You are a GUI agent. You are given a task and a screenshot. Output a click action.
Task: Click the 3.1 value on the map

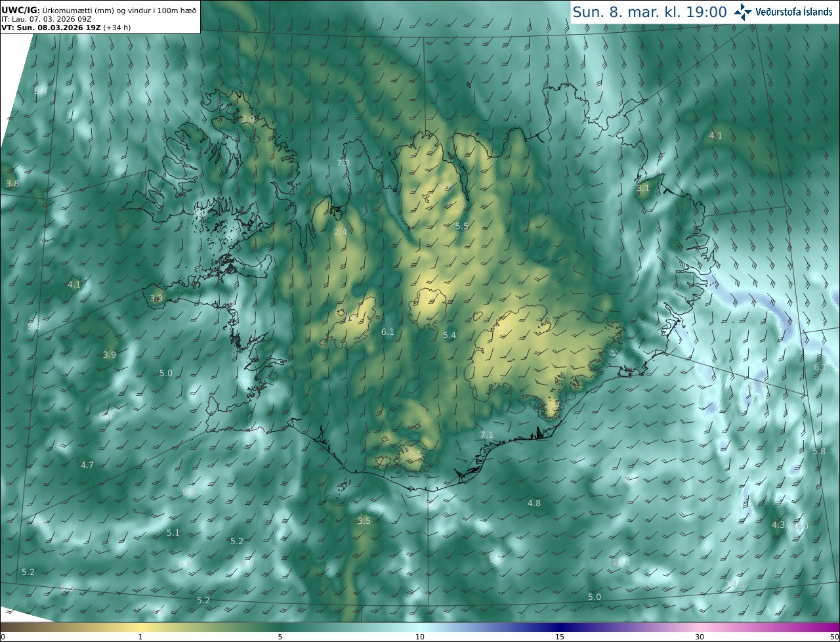pos(643,188)
